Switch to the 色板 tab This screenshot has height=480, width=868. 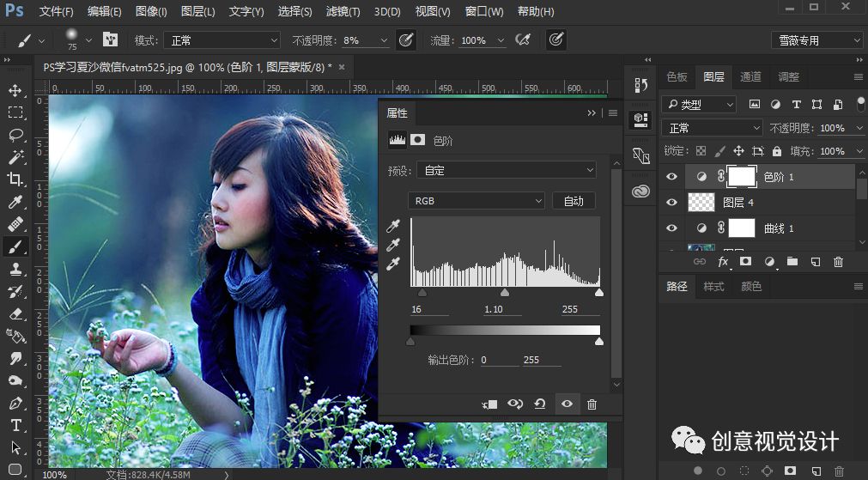pos(677,77)
